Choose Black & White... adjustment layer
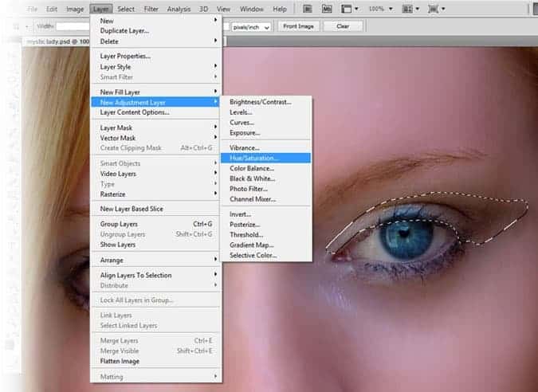The height and width of the screenshot is (392, 538). click(x=266, y=178)
